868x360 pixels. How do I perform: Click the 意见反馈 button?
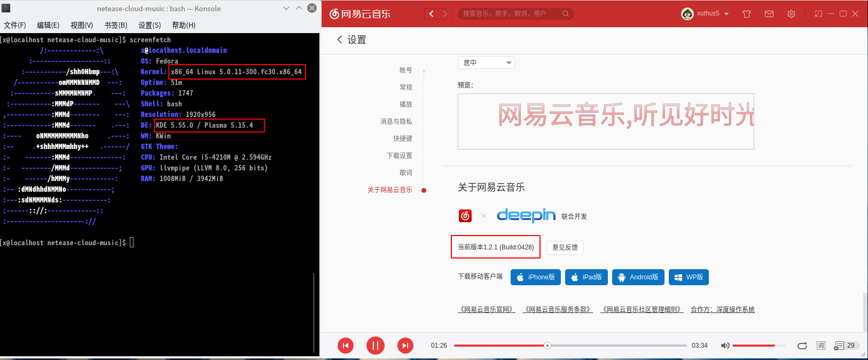(565, 247)
